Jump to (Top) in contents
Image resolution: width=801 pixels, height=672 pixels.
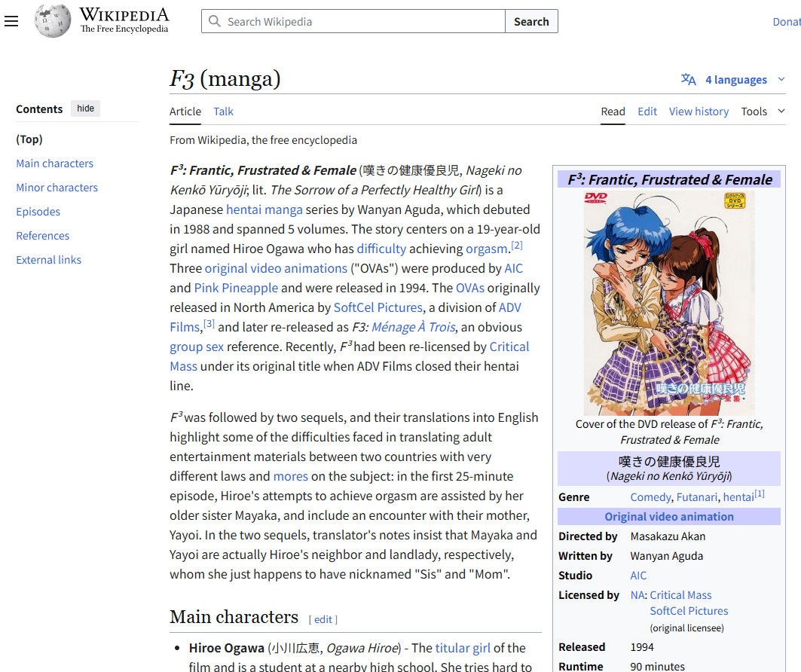click(29, 139)
